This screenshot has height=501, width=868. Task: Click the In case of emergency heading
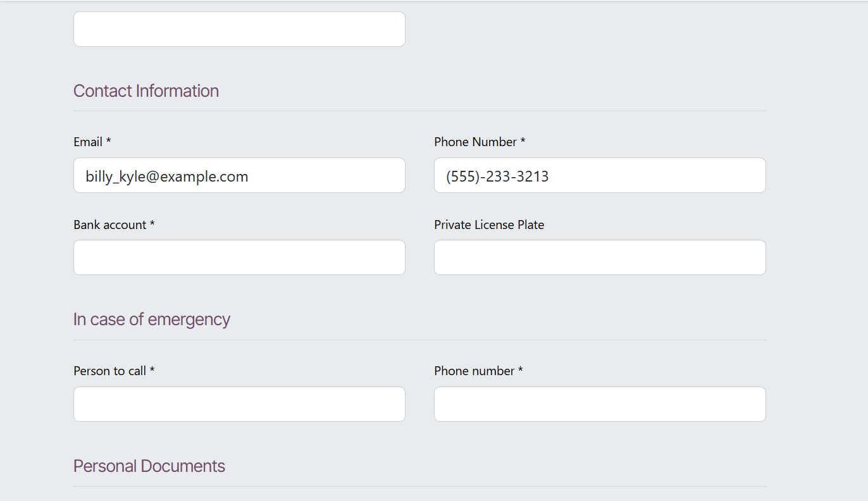pyautogui.click(x=152, y=319)
